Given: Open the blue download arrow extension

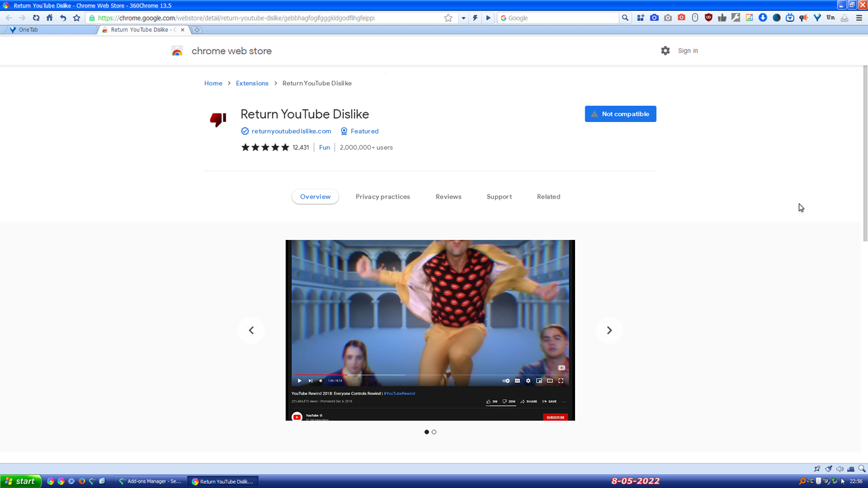Looking at the screenshot, I should 763,18.
